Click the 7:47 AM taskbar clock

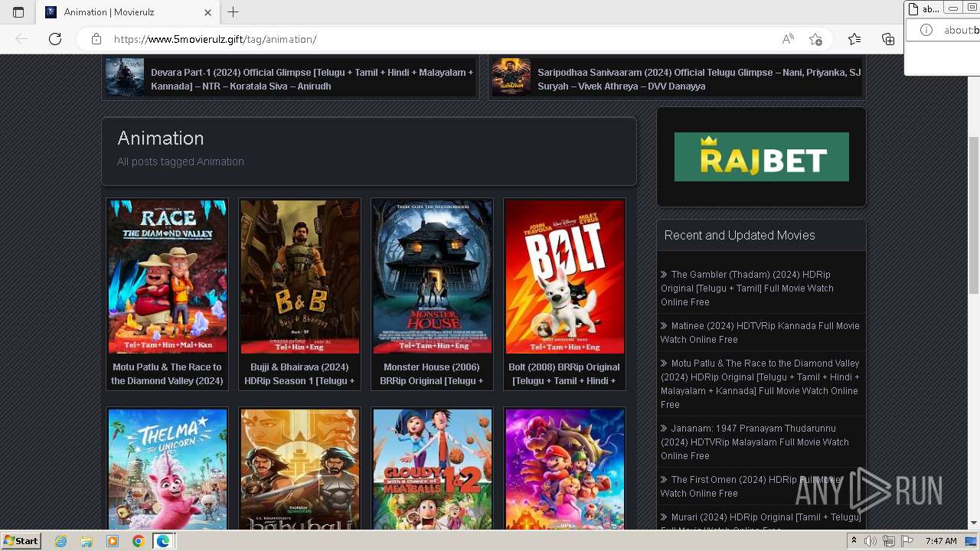coord(941,541)
